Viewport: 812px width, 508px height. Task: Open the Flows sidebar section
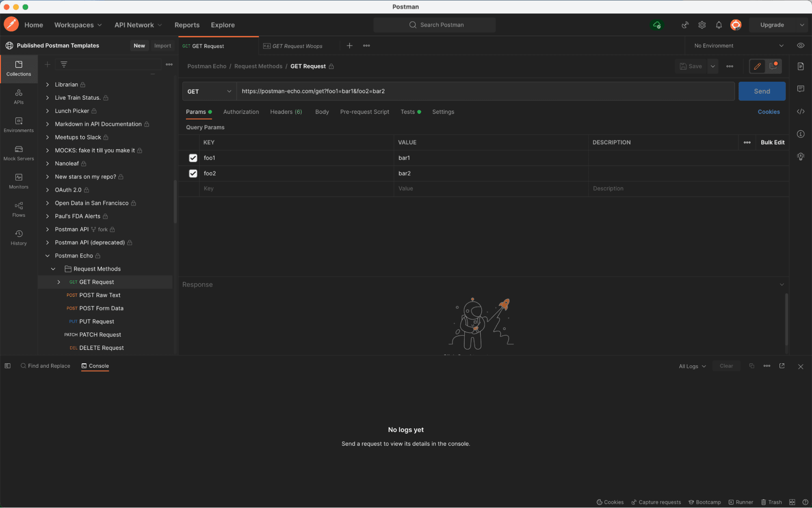[19, 209]
